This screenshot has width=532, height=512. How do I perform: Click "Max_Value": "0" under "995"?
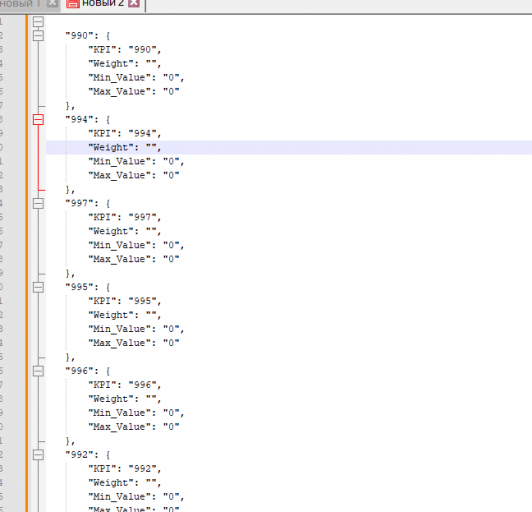point(134,343)
